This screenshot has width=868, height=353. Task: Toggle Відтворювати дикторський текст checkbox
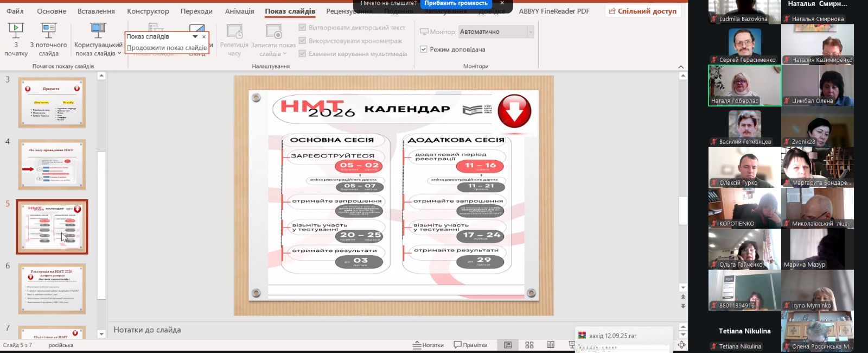point(302,27)
